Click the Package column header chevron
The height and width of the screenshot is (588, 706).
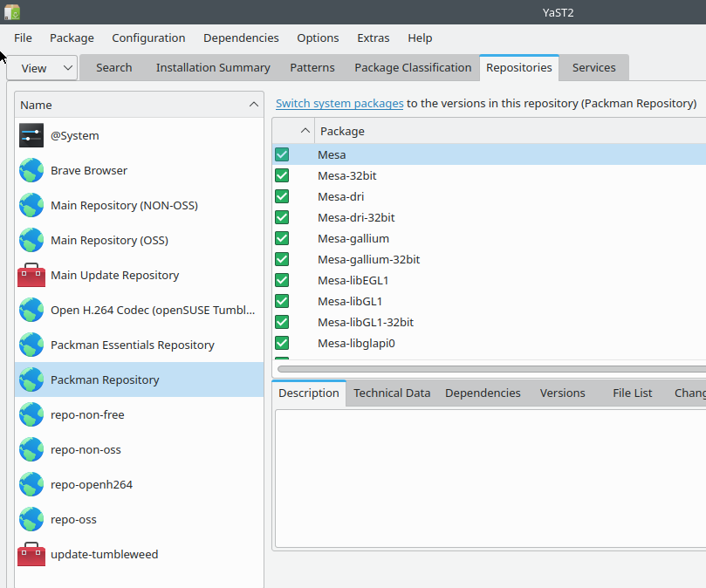tap(305, 129)
